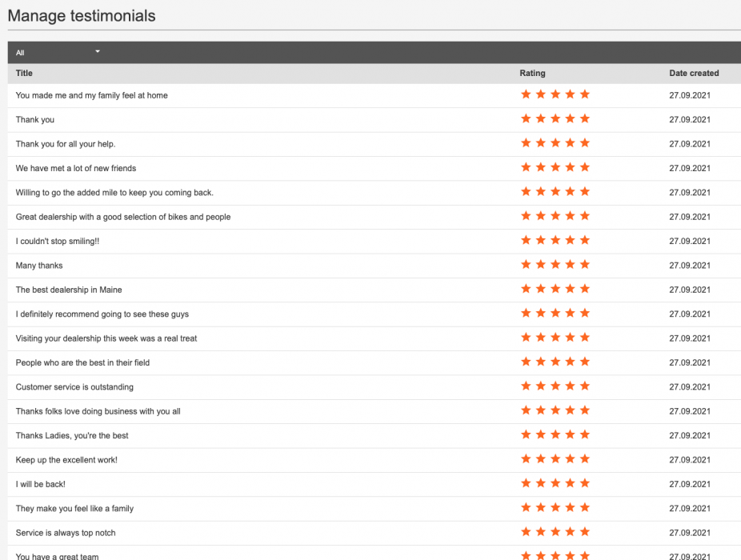Click 'The best dealership in Maine' title
The image size is (741, 560).
click(69, 290)
